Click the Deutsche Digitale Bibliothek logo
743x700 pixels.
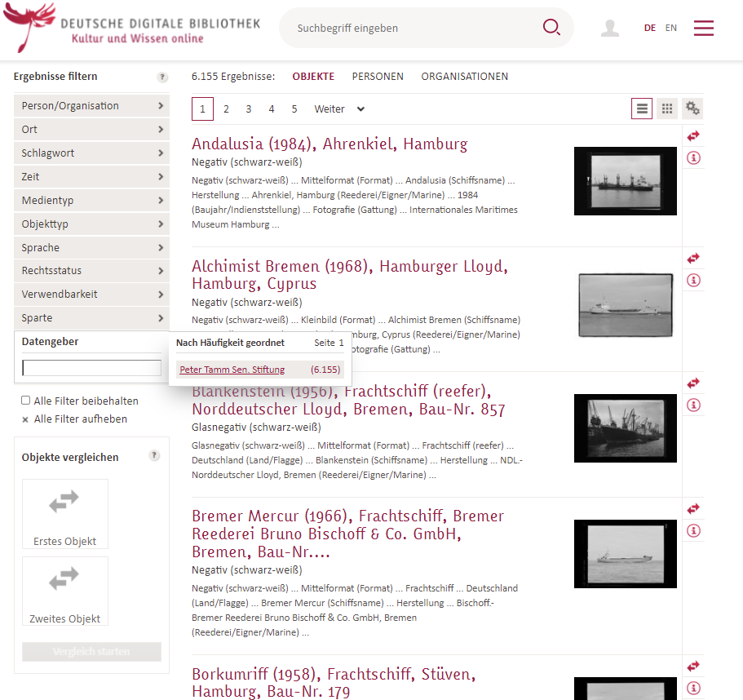pos(132,28)
